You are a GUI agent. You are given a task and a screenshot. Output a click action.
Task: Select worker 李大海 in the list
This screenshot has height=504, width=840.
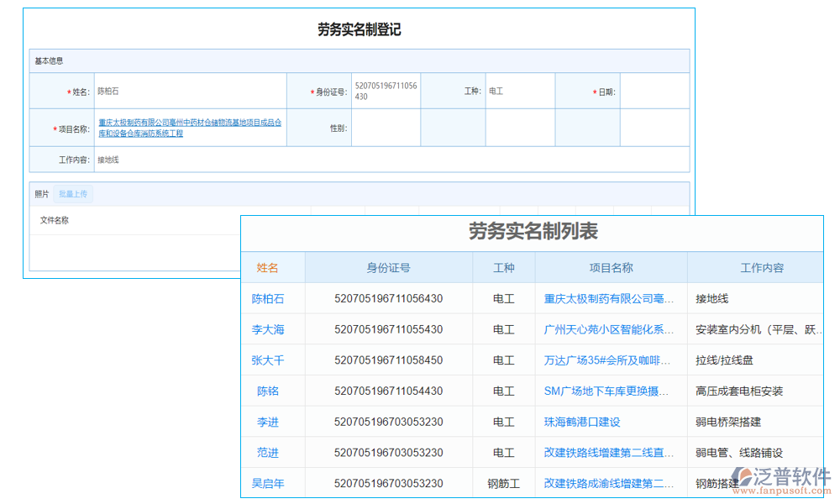pyautogui.click(x=269, y=328)
